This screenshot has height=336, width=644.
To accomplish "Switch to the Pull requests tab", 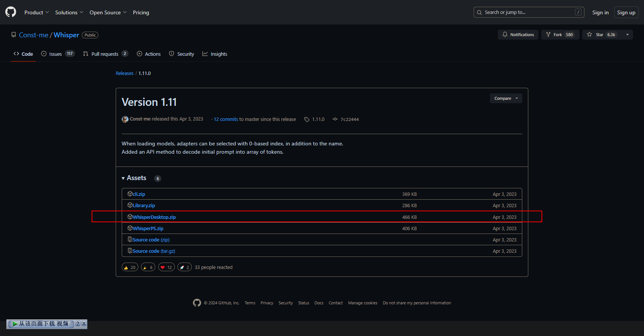I will point(106,54).
